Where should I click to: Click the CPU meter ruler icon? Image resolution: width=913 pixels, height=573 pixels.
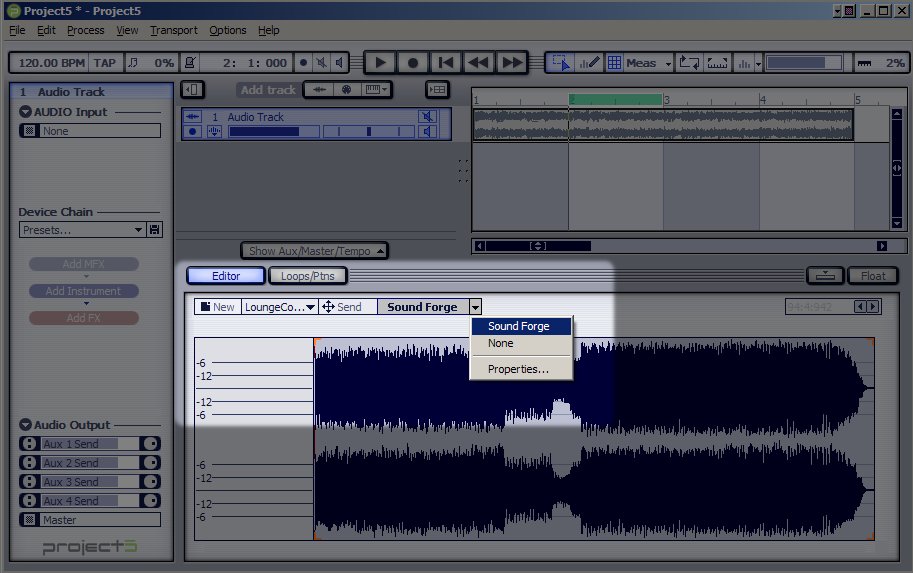coord(865,63)
